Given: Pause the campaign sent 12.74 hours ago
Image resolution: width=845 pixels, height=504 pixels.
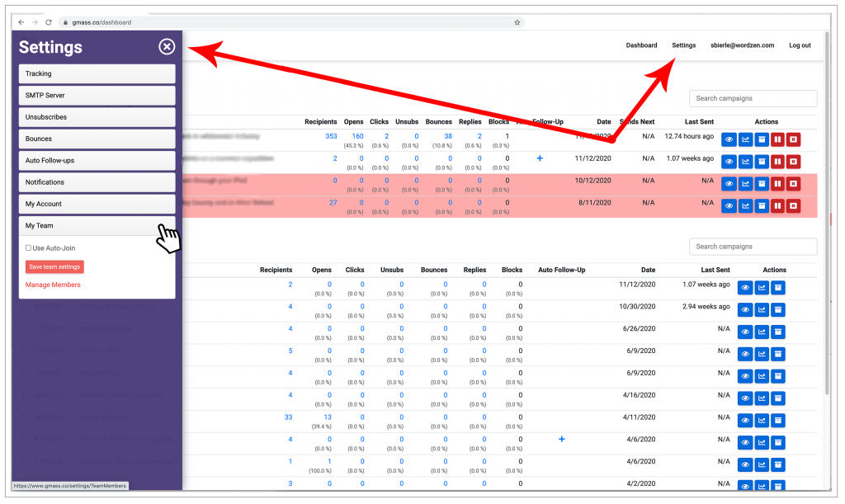Looking at the screenshot, I should (x=777, y=139).
